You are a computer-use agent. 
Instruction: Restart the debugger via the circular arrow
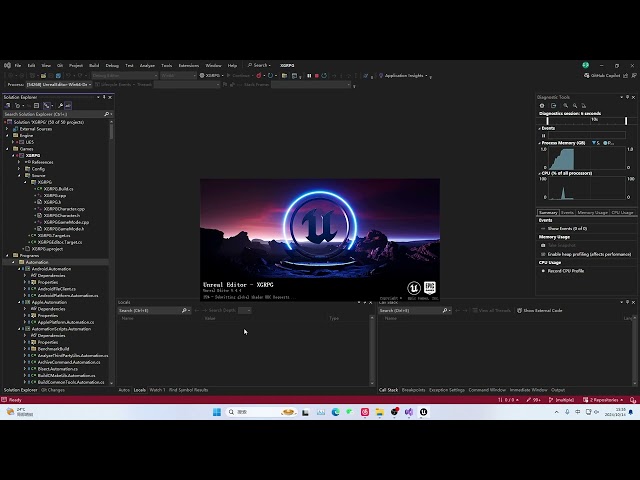[x=324, y=76]
